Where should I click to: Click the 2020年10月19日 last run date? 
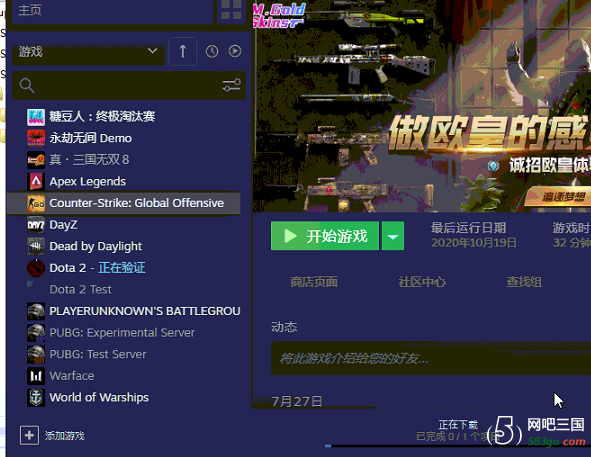coord(474,243)
